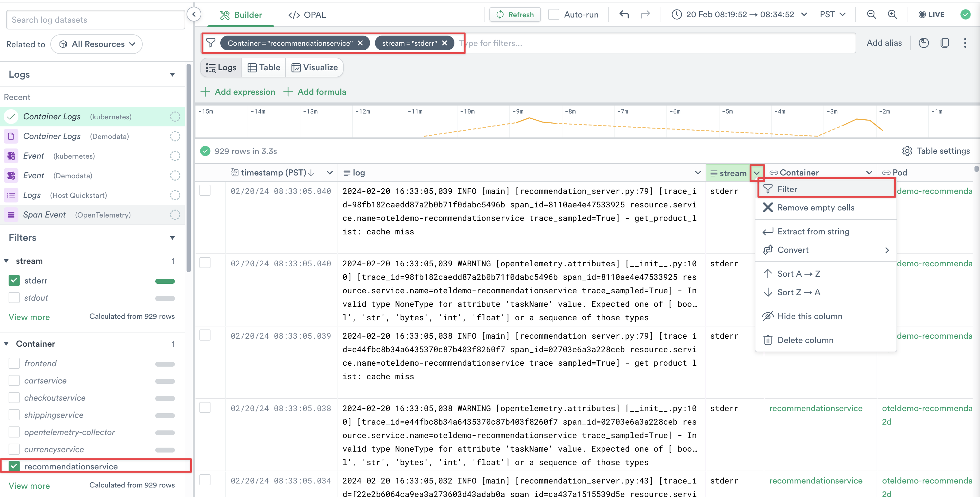Zoom out the time range

[871, 14]
